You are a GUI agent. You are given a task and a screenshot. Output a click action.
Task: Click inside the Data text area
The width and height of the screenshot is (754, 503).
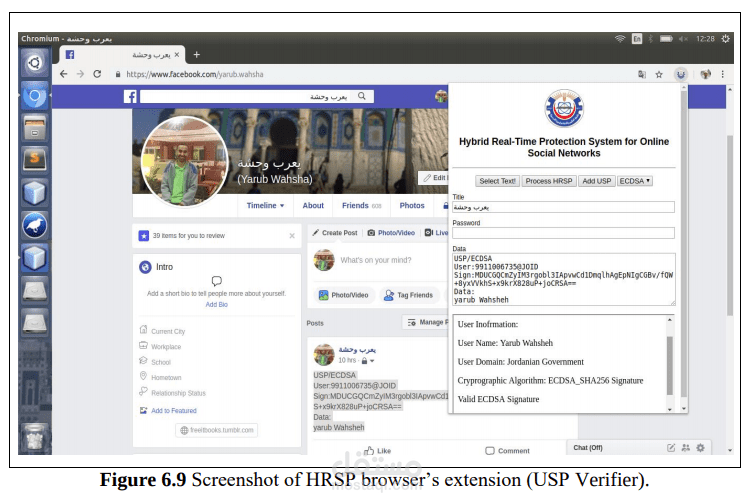click(x=564, y=279)
